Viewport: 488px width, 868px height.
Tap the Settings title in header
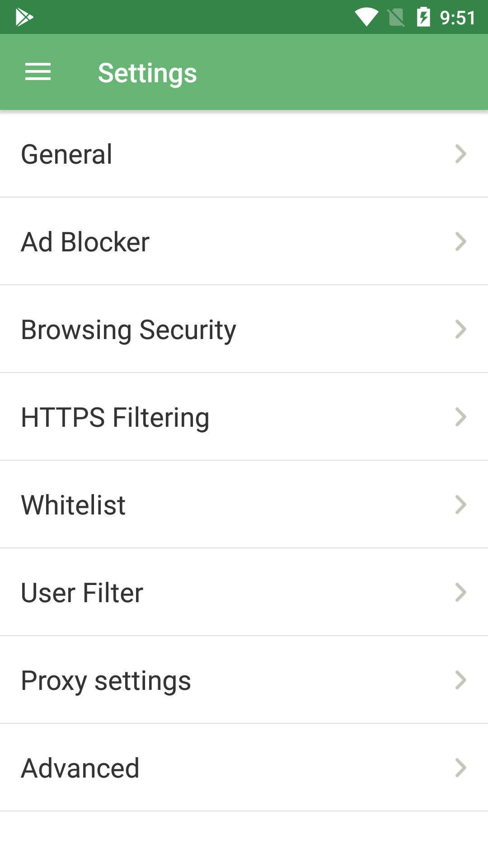[x=147, y=73]
